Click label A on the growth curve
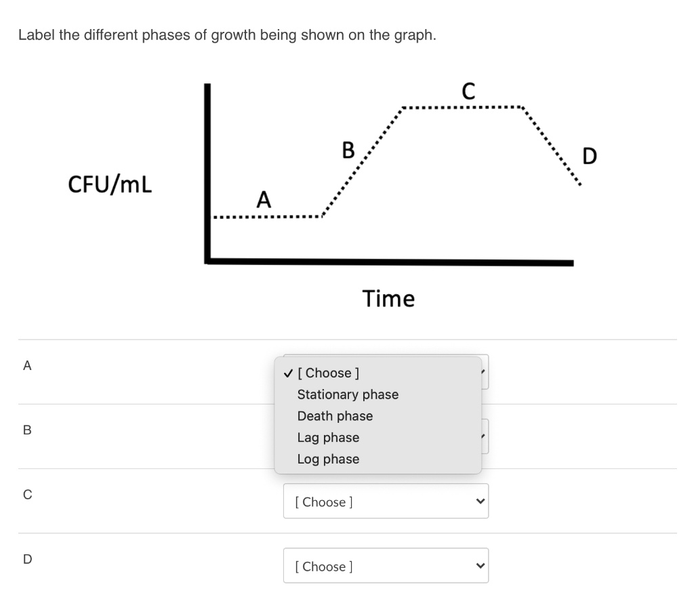 pyautogui.click(x=263, y=200)
